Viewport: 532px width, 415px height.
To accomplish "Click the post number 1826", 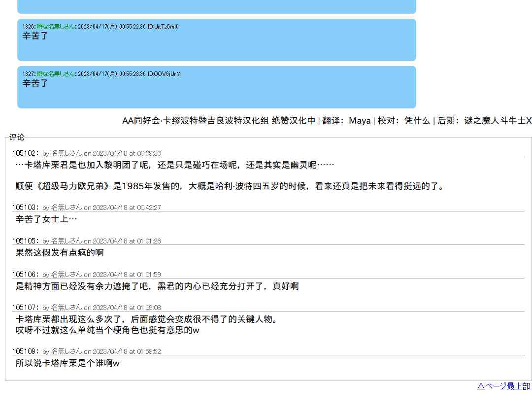I will pyautogui.click(x=29, y=27).
